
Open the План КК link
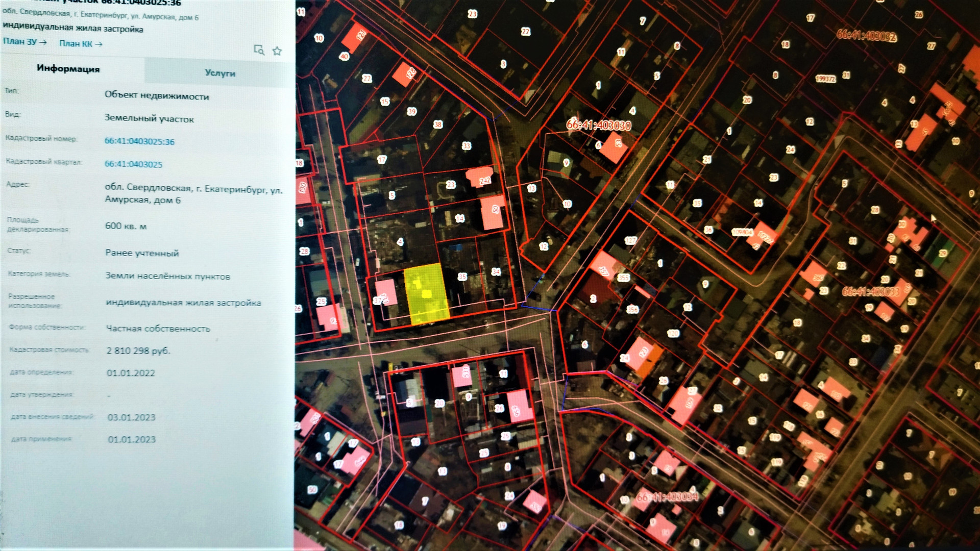pyautogui.click(x=81, y=44)
